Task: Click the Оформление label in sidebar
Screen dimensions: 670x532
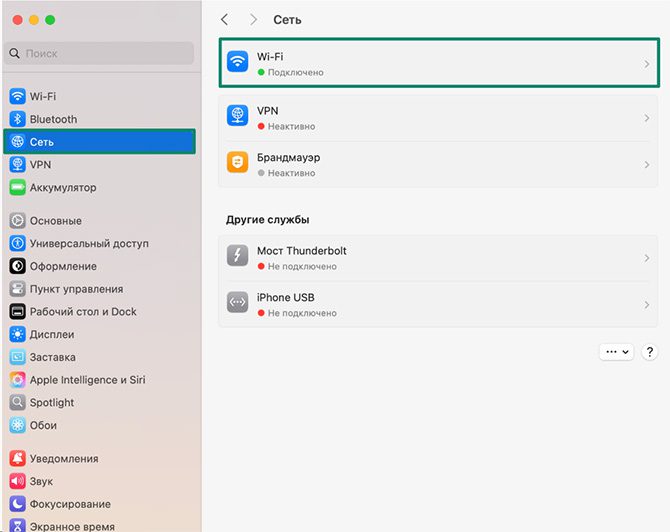Action: [x=63, y=267]
